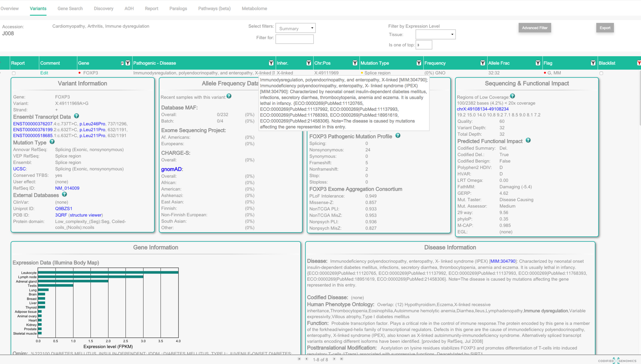Filter the Flag column

593,63
